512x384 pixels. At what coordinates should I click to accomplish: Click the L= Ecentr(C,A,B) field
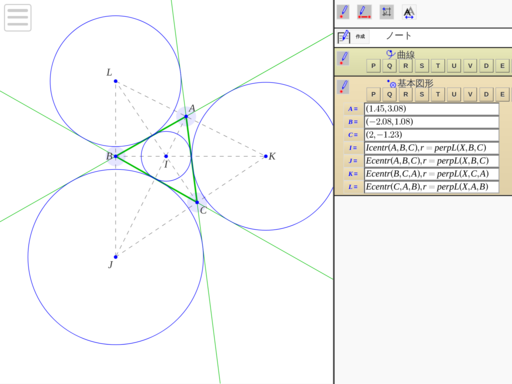pos(432,187)
